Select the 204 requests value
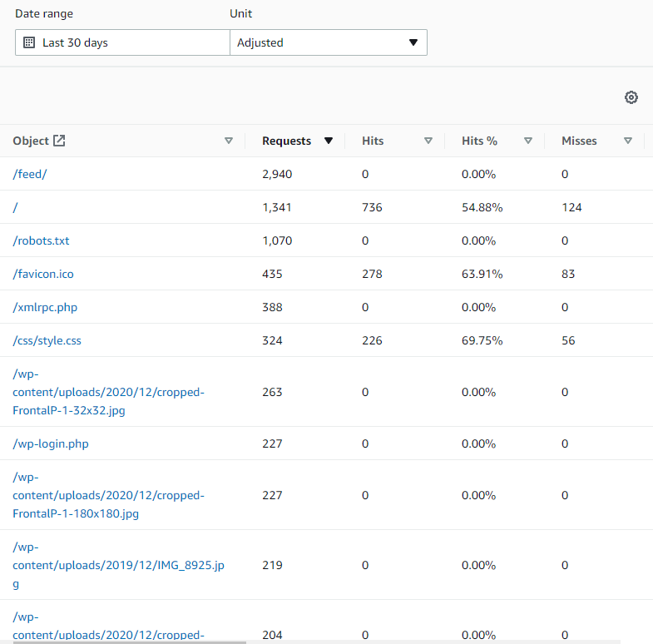Image resolution: width=653 pixels, height=644 pixels. [272, 635]
